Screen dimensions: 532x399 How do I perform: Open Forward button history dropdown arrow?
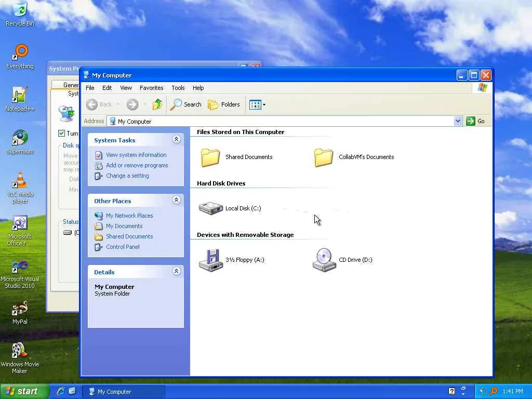pos(144,104)
